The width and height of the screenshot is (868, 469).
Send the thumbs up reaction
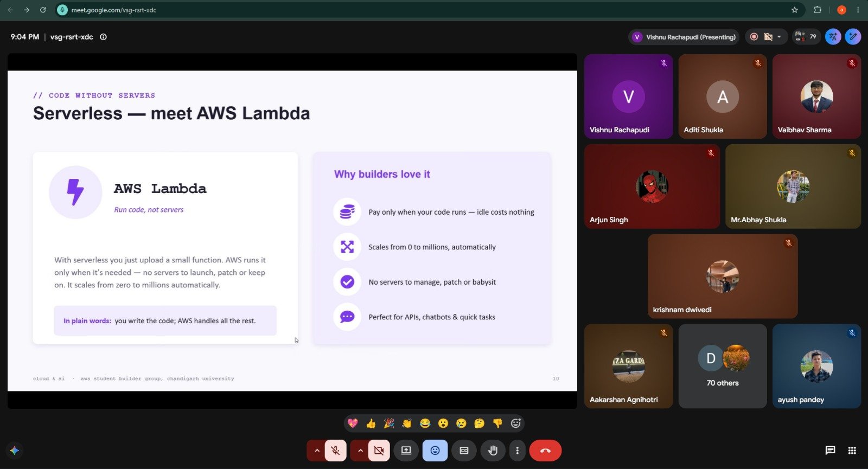pyautogui.click(x=371, y=423)
